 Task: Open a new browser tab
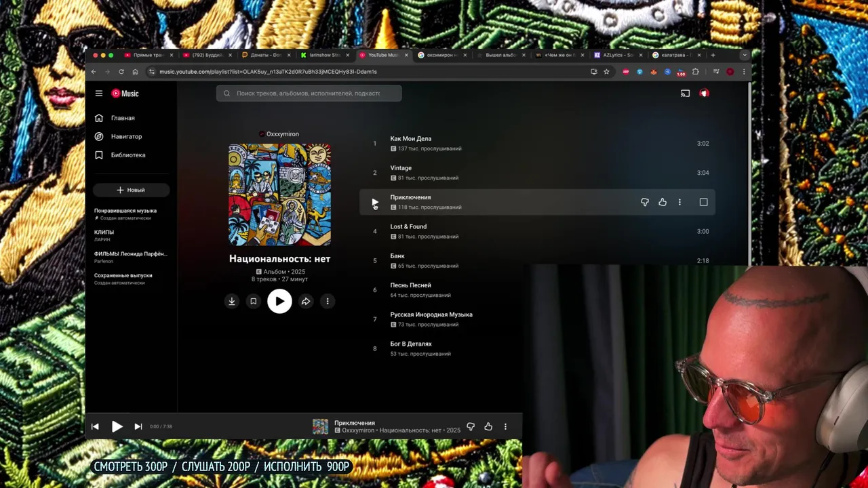(713, 55)
